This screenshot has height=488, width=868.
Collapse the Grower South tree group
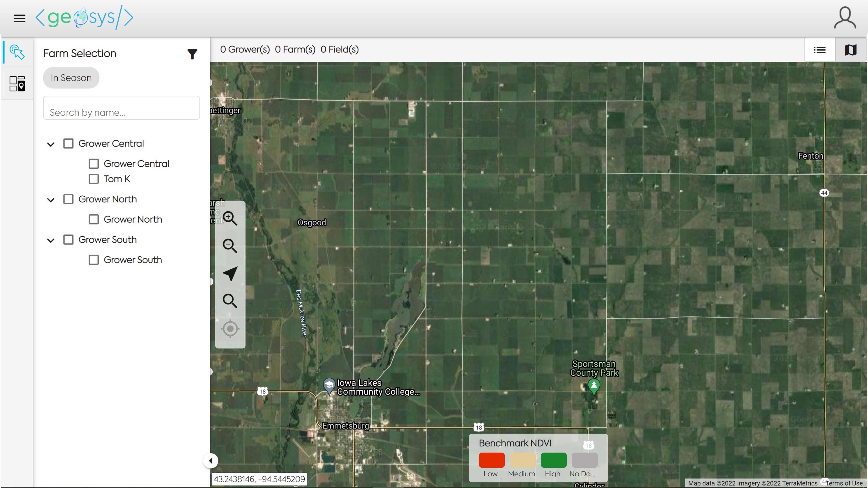pyautogui.click(x=51, y=240)
